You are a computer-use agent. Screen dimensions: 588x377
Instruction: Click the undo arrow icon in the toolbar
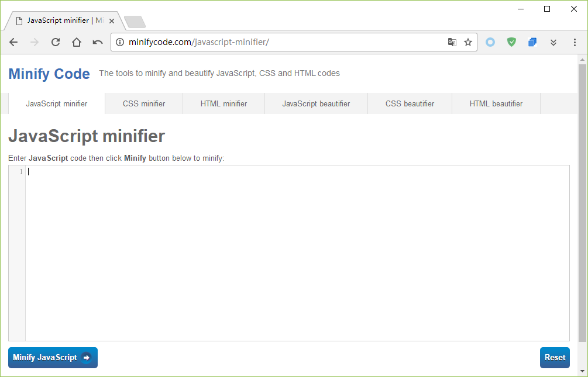point(98,42)
